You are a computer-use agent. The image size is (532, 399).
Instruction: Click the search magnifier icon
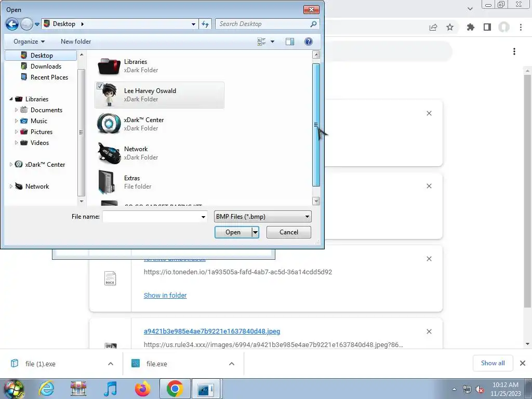(313, 24)
